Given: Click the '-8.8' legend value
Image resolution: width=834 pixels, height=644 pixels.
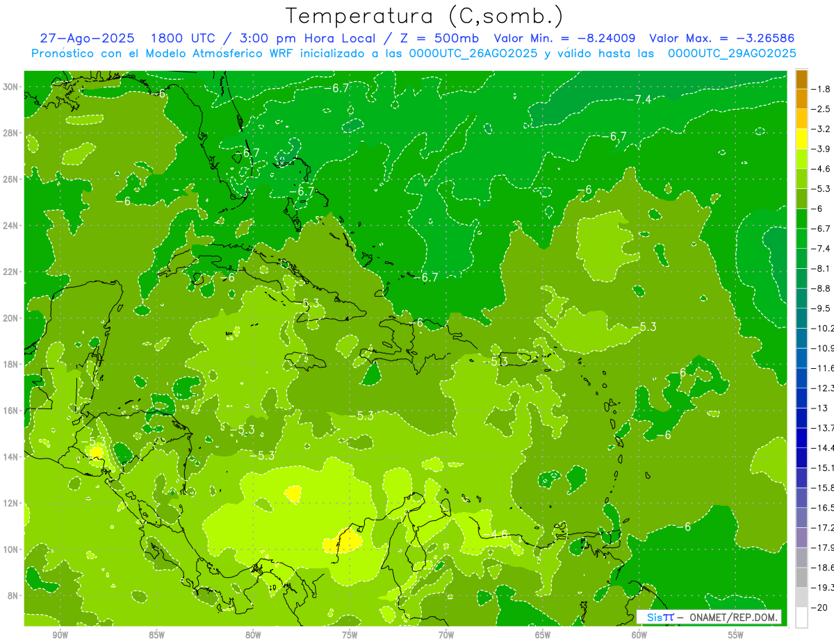Looking at the screenshot, I should point(821,288).
